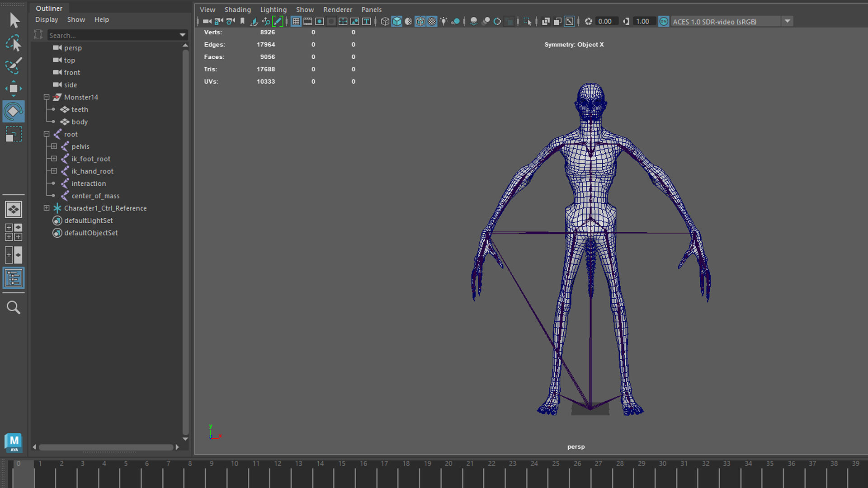Collapse the Monster14 group
The width and height of the screenshot is (868, 488).
47,97
